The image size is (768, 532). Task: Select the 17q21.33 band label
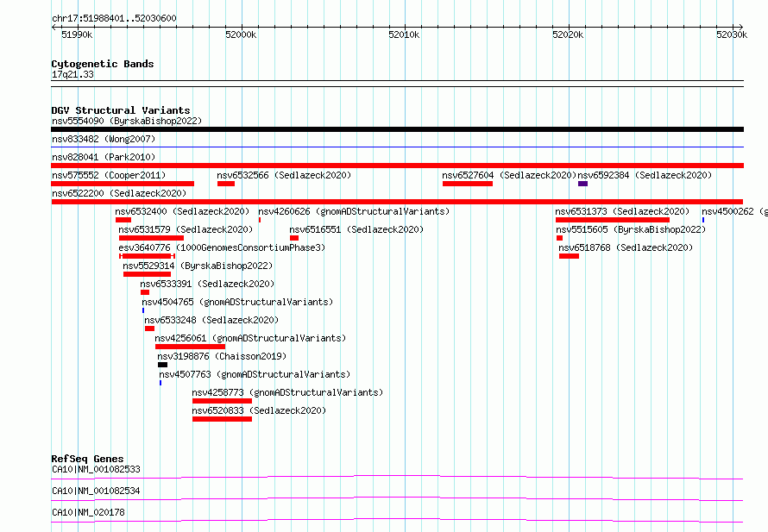[72, 74]
